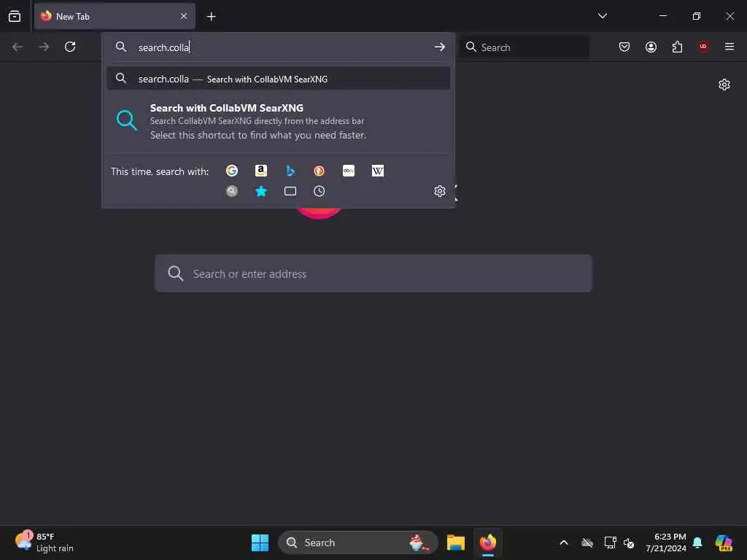Click the OneDrive cloud tray icon

(x=587, y=542)
